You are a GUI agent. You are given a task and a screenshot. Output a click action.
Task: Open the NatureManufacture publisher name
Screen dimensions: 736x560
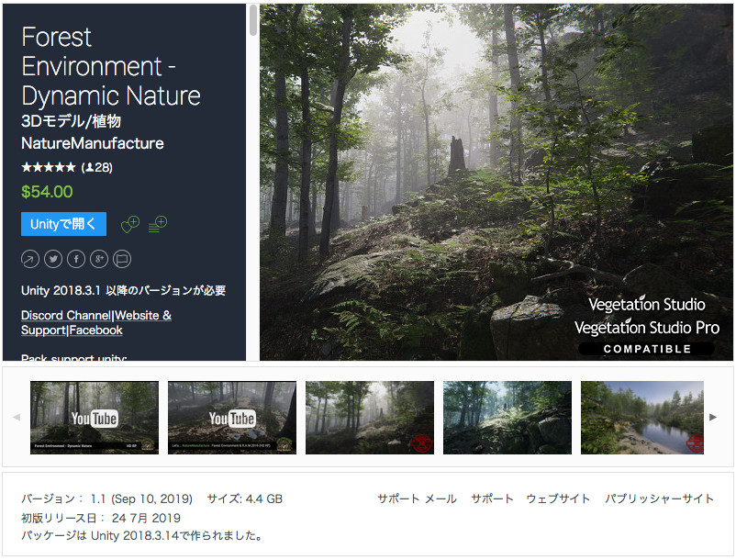tap(93, 143)
